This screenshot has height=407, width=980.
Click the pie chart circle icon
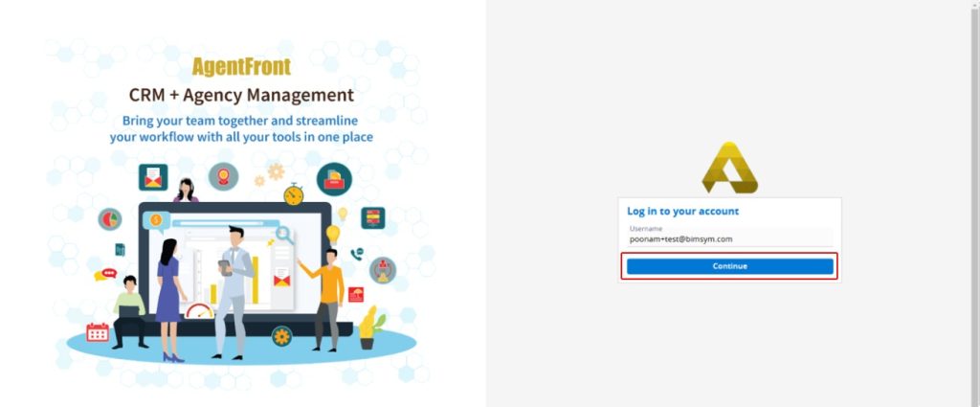click(x=110, y=219)
